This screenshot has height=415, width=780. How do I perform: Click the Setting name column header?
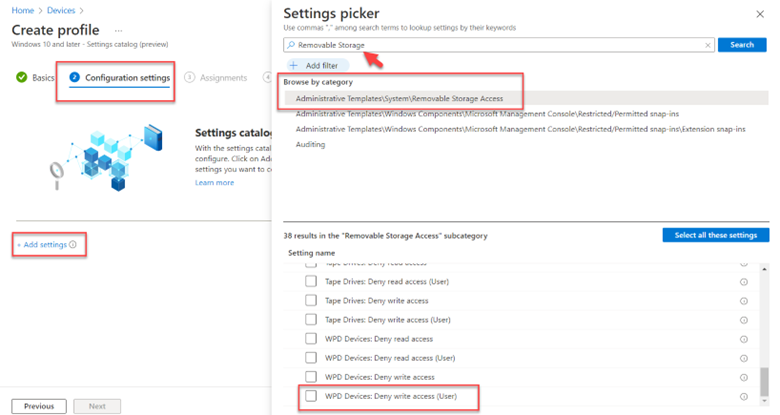point(311,253)
